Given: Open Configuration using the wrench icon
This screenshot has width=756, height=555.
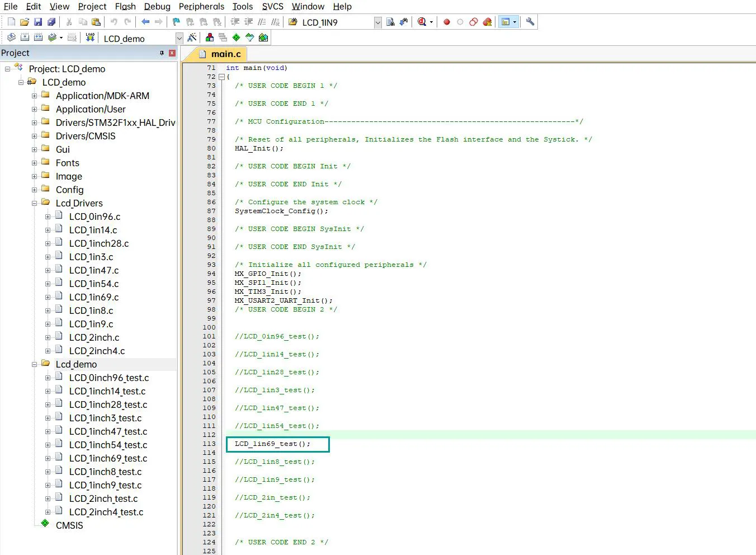Looking at the screenshot, I should [530, 22].
